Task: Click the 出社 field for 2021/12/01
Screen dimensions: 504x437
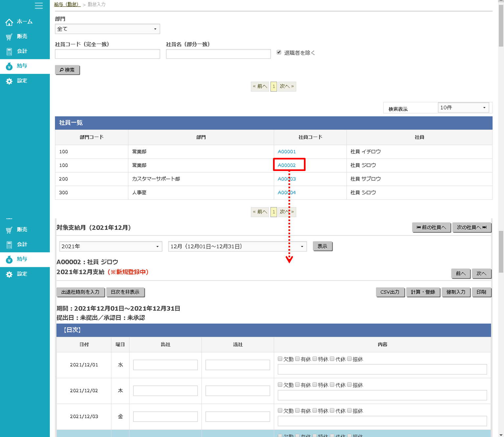Action: [x=165, y=365]
